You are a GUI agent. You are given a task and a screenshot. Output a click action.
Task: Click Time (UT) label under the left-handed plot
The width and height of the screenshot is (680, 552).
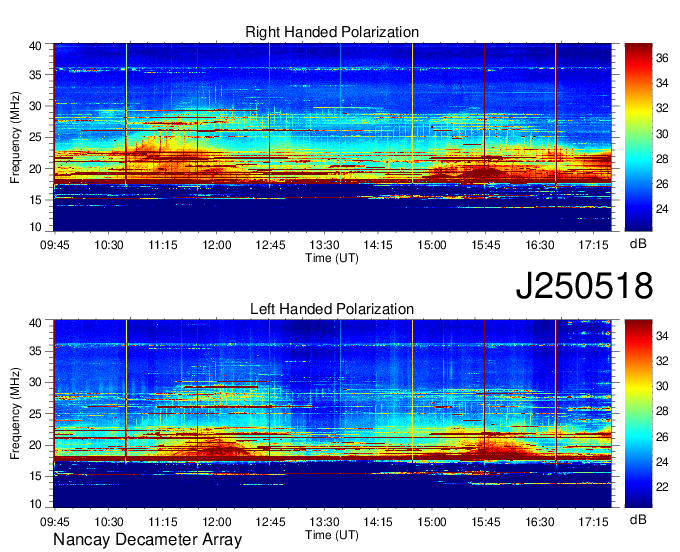coord(332,535)
